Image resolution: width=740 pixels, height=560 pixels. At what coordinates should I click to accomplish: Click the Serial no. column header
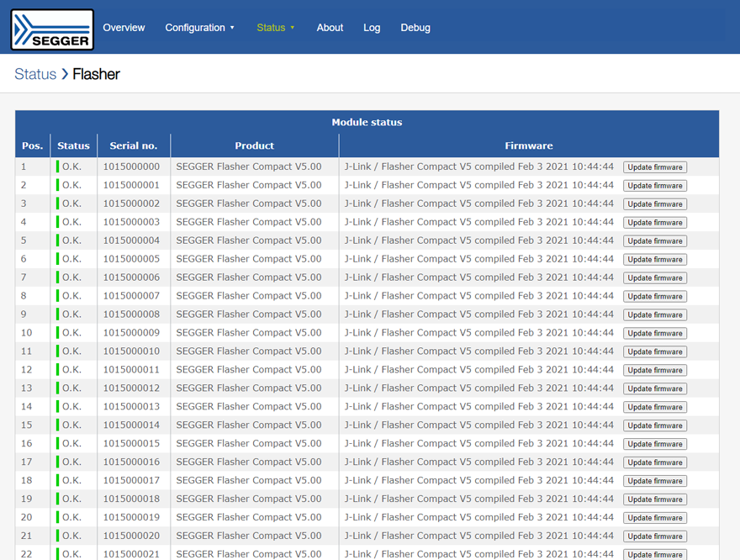coord(134,145)
